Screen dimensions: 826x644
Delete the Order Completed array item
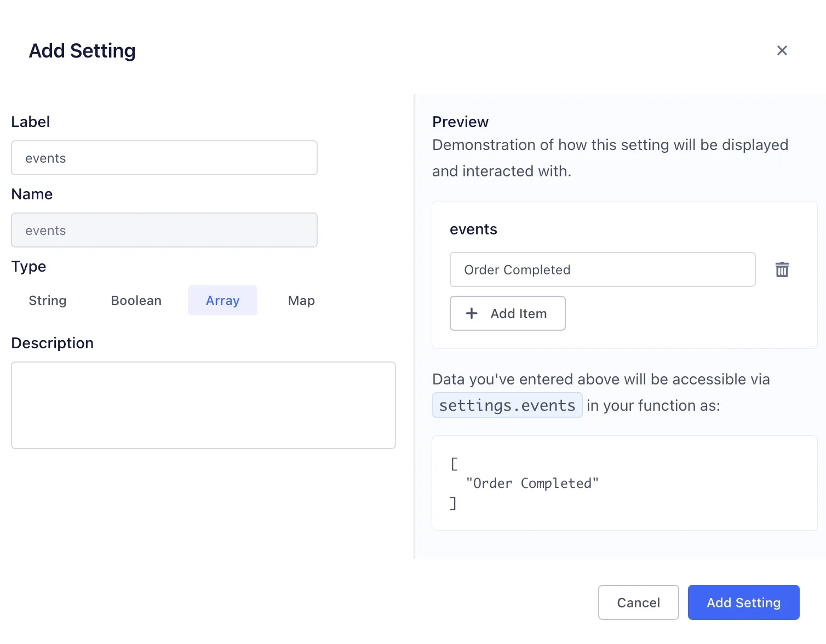pyautogui.click(x=782, y=269)
